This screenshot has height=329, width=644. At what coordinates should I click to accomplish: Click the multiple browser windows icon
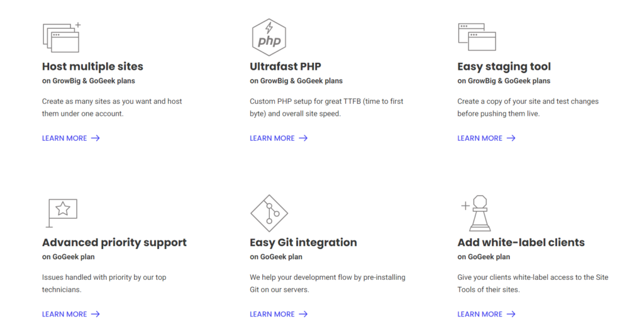(x=61, y=38)
